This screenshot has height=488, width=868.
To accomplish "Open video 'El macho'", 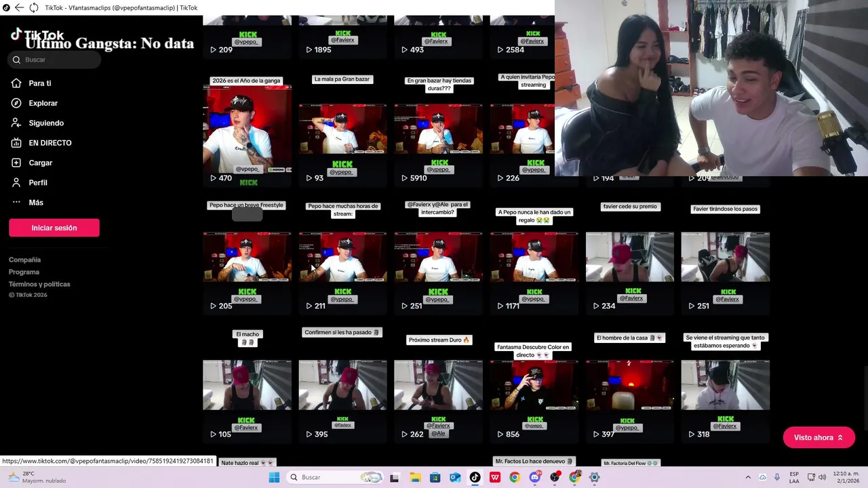I will coord(247,385).
